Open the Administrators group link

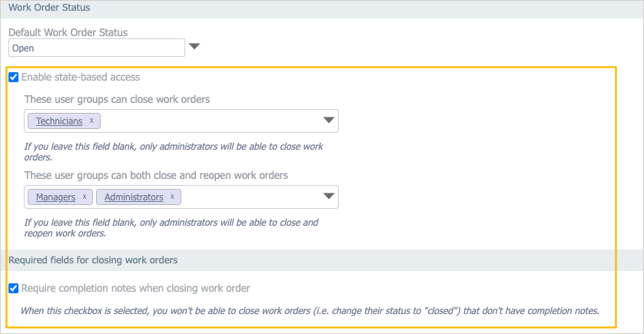(134, 197)
